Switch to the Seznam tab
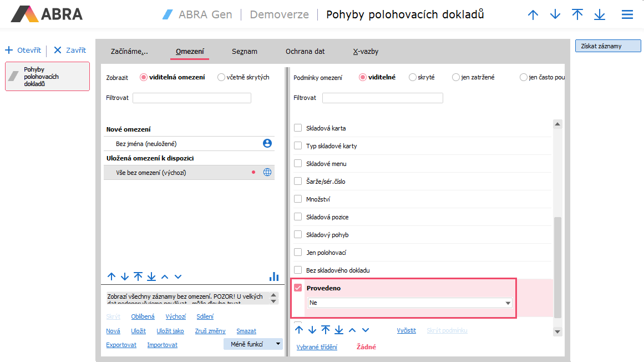Viewport: 644px width, 362px height. click(x=244, y=51)
